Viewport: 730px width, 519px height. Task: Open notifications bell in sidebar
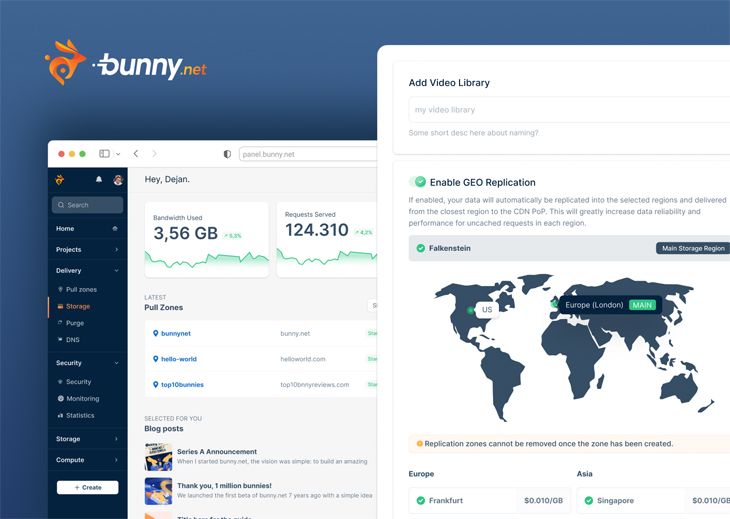[99, 179]
